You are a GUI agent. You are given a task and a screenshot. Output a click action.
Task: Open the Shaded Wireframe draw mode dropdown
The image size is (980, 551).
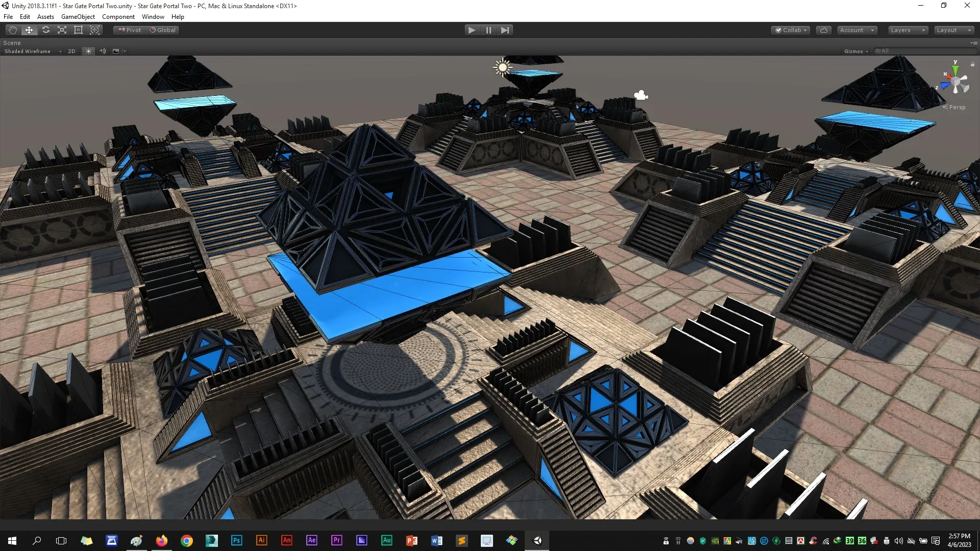[x=32, y=51]
